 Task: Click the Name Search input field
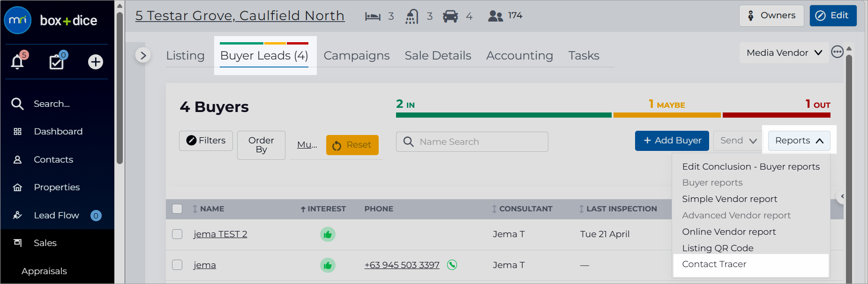(x=472, y=142)
